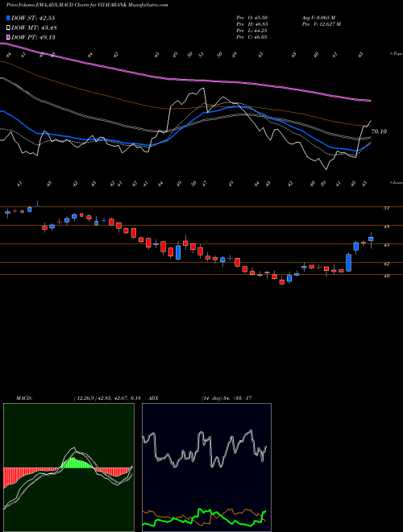Click the 48 price level label
Viewport: 403px width, 532px height.
pyautogui.click(x=386, y=227)
